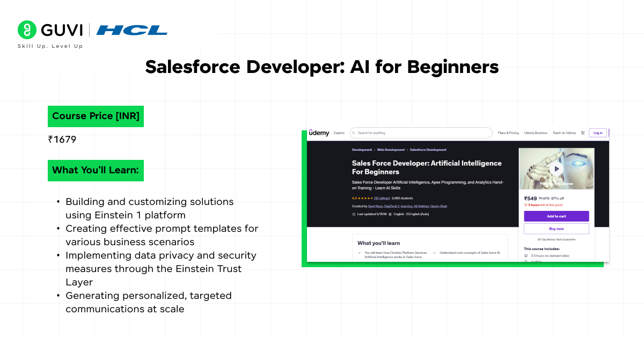Open instructor Syed Raza's profile link
This screenshot has height=338, width=644.
375,206
